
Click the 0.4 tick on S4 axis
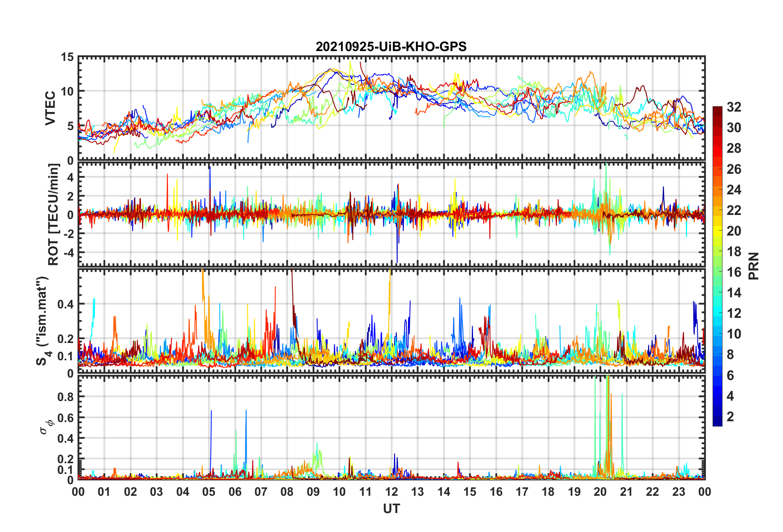coord(65,304)
